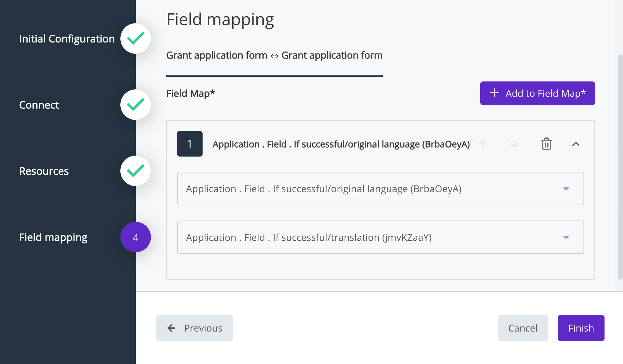Image resolution: width=623 pixels, height=364 pixels.
Task: Select Field mapping step label
Action: point(53,237)
